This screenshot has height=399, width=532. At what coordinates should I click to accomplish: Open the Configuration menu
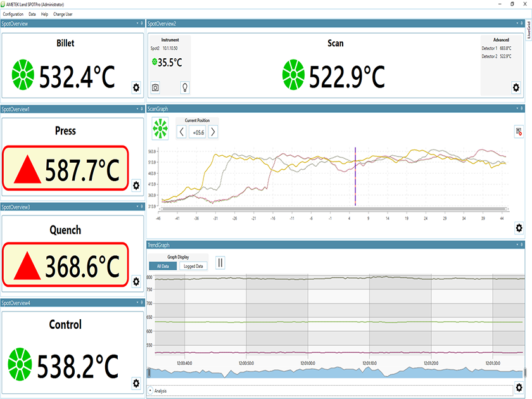pyautogui.click(x=13, y=14)
